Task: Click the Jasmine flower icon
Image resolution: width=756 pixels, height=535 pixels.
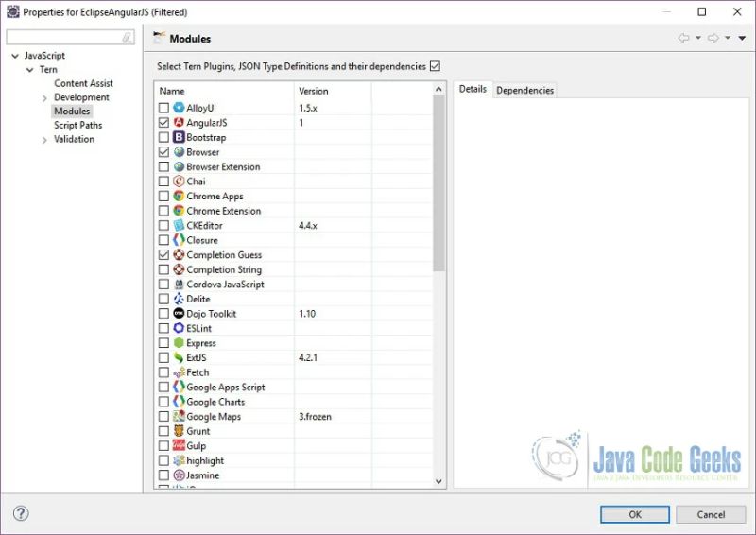Action: tap(179, 475)
